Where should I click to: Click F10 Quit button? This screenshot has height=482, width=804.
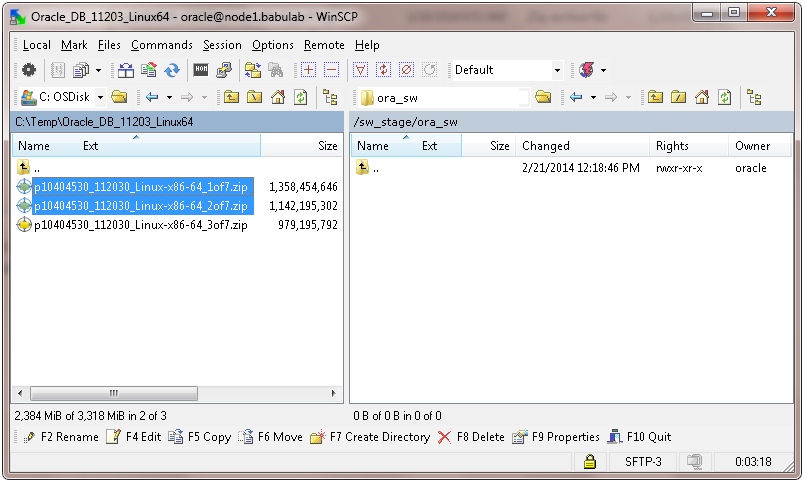(639, 437)
